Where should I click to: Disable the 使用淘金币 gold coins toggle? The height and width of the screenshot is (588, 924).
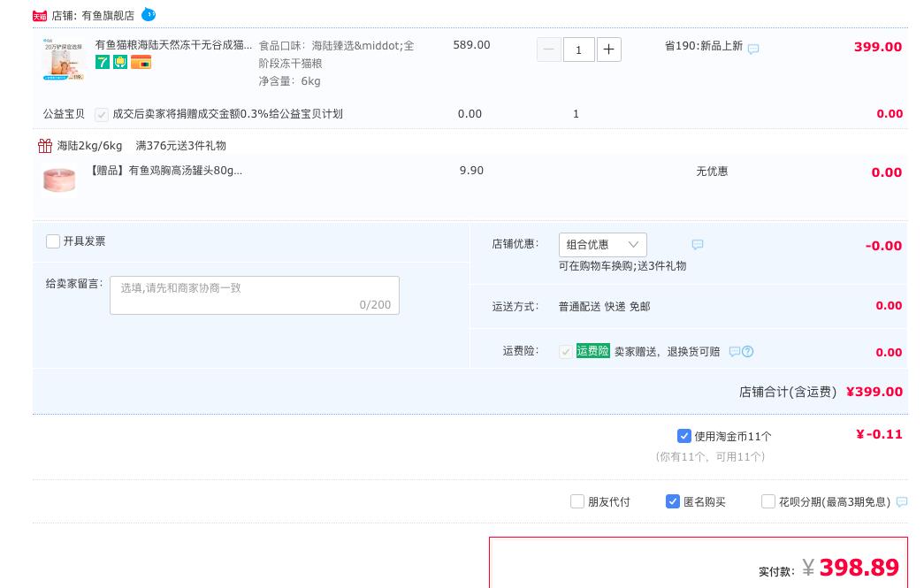[x=684, y=436]
